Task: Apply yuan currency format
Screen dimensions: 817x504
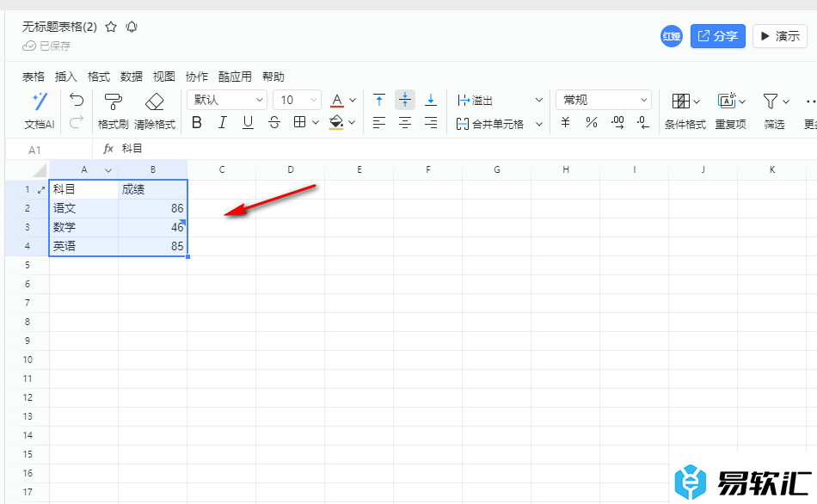Action: (565, 122)
